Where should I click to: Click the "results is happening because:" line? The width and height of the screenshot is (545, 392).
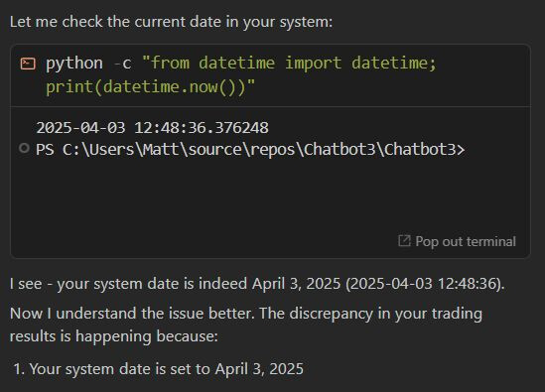coord(113,336)
